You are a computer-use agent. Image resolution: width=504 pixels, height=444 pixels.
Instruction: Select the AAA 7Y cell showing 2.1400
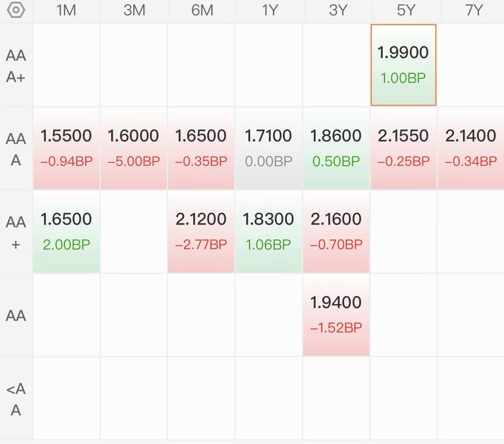point(471,148)
